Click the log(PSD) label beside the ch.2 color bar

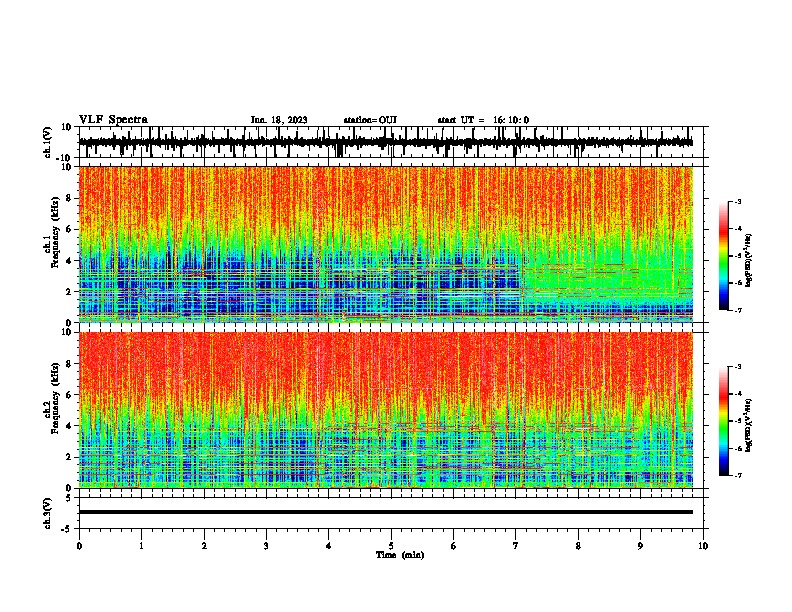click(749, 426)
